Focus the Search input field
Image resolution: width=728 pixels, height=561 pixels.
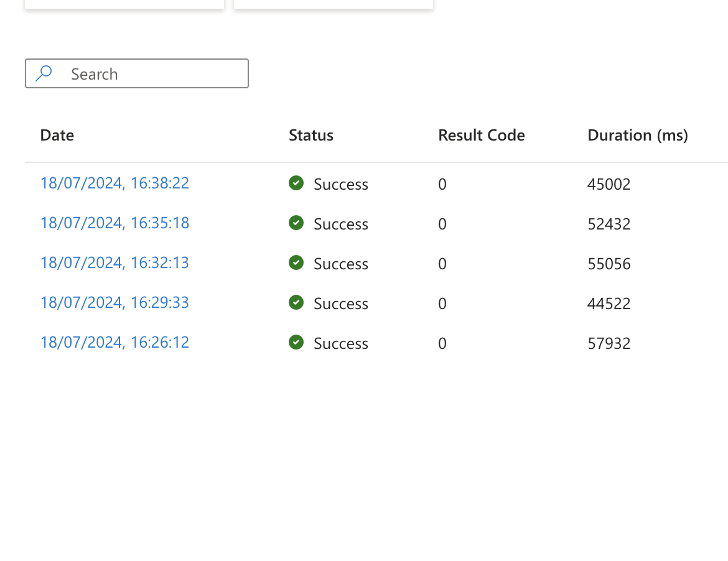pos(137,73)
